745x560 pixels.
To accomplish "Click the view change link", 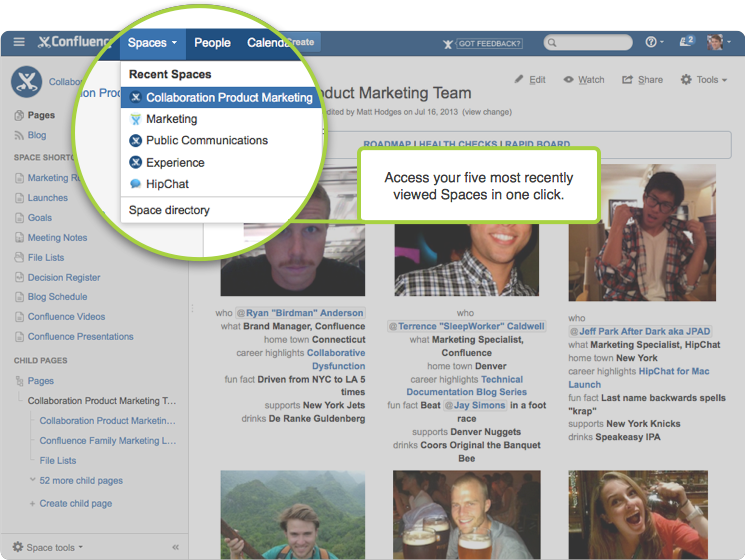I will pyautogui.click(x=487, y=112).
